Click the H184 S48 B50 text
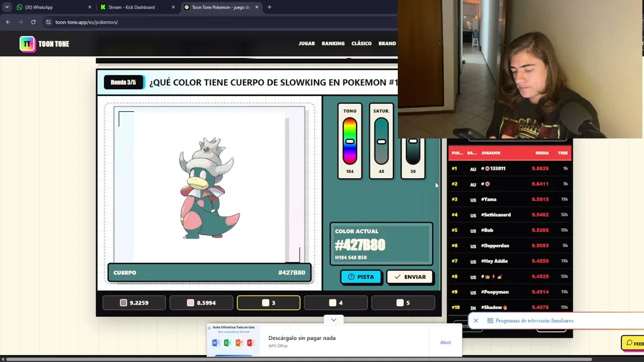Viewport: 644px width, 362px height. click(351, 257)
